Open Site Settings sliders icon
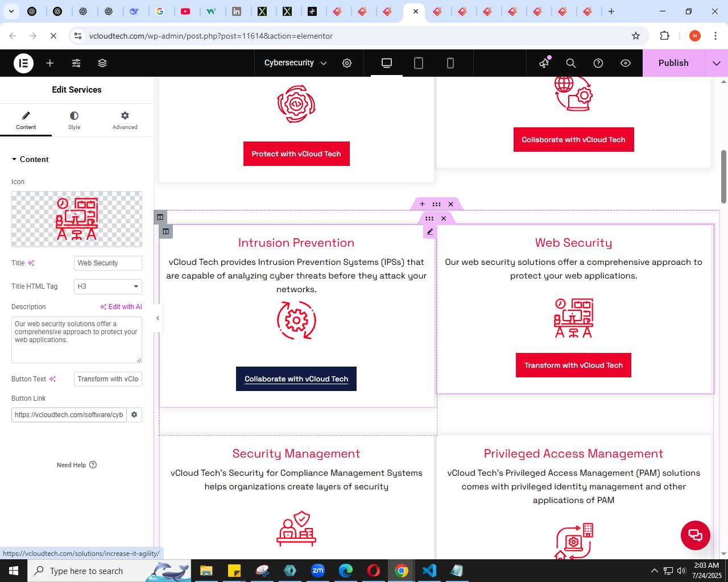This screenshot has width=728, height=582. pos(76,63)
